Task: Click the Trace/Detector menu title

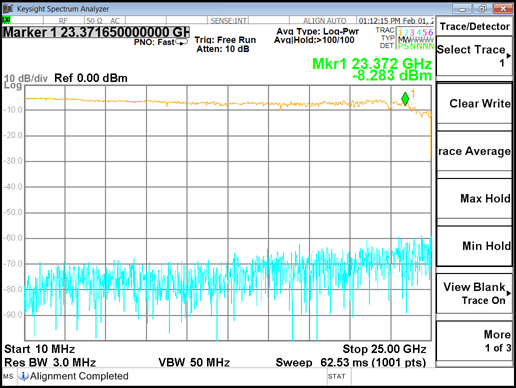Action: coord(475,26)
